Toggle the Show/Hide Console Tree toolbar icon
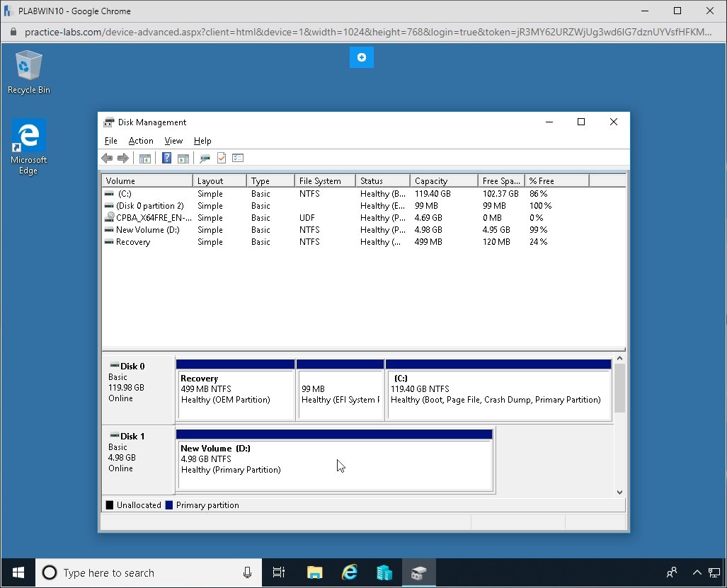 pyautogui.click(x=144, y=158)
